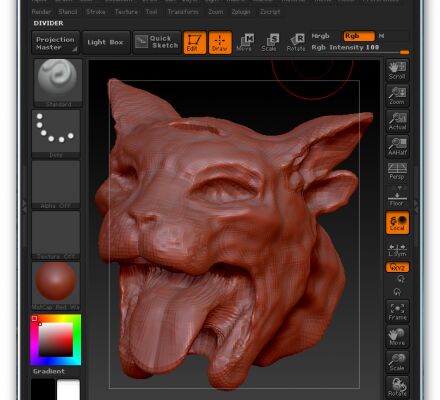Viewport: 440px width, 400px height.
Task: Toggle the Floor grid display
Action: [397, 197]
